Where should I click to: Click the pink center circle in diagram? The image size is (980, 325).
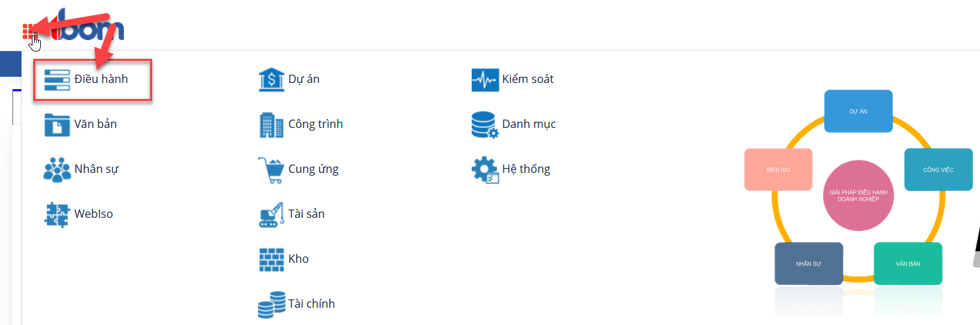(858, 195)
